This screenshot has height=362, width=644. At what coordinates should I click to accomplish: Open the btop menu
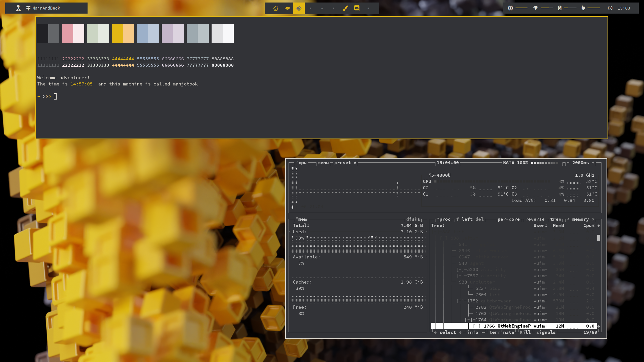pyautogui.click(x=323, y=163)
